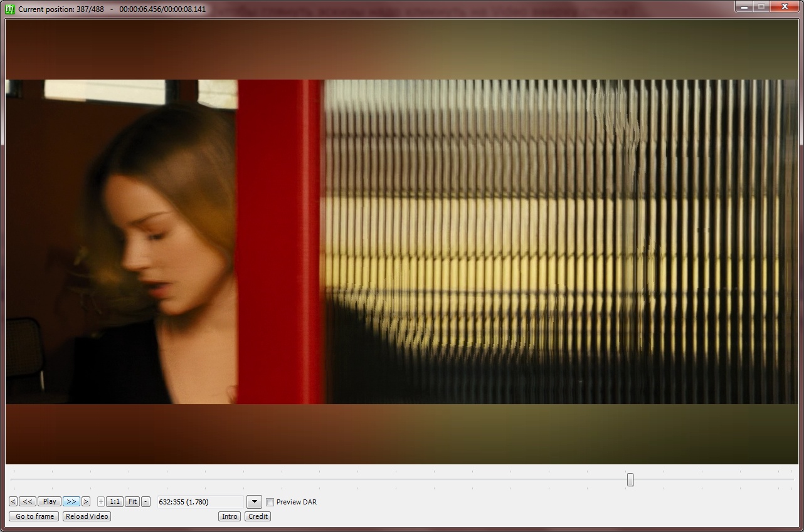
Task: Click the video preview frame
Action: pyautogui.click(x=401, y=241)
